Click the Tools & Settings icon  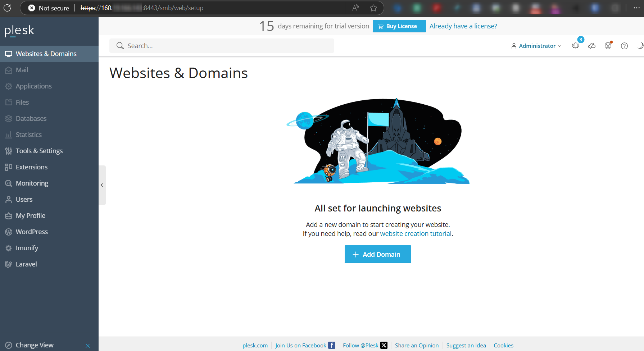pos(9,151)
